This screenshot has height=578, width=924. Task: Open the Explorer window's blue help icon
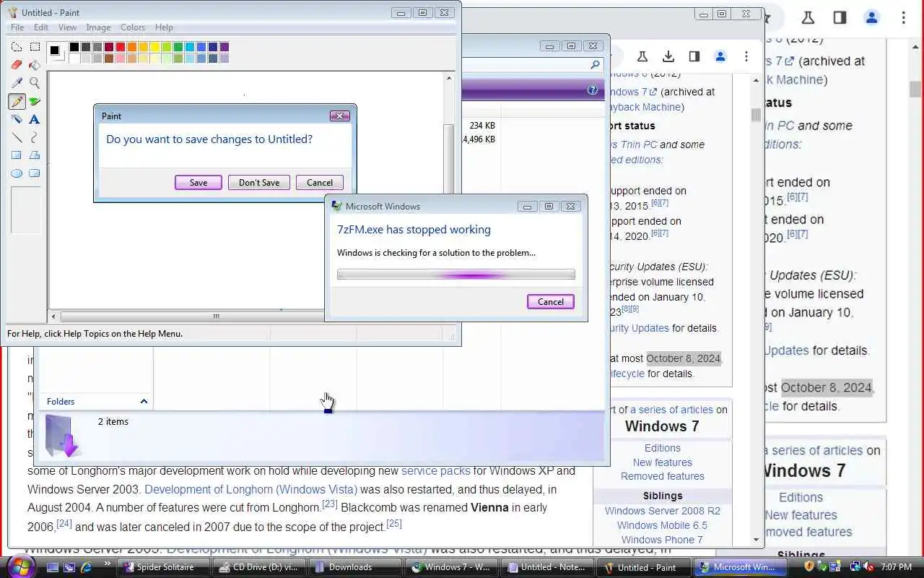click(x=593, y=90)
